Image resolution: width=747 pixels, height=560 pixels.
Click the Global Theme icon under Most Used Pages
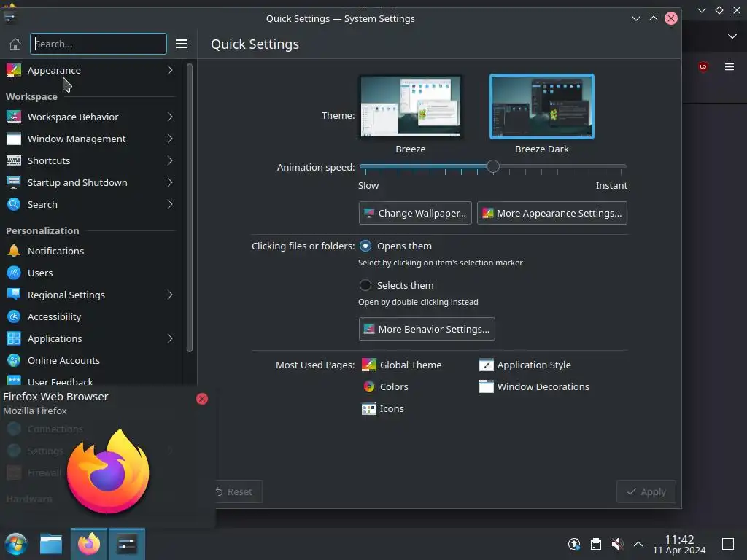point(368,365)
